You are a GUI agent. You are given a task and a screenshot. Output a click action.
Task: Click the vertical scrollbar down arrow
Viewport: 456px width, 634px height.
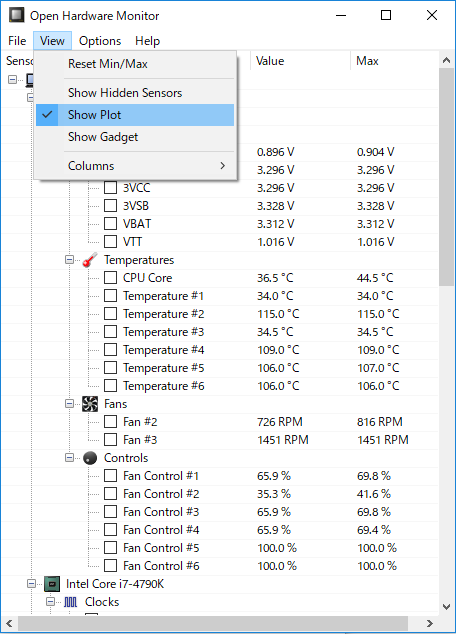coord(447,607)
